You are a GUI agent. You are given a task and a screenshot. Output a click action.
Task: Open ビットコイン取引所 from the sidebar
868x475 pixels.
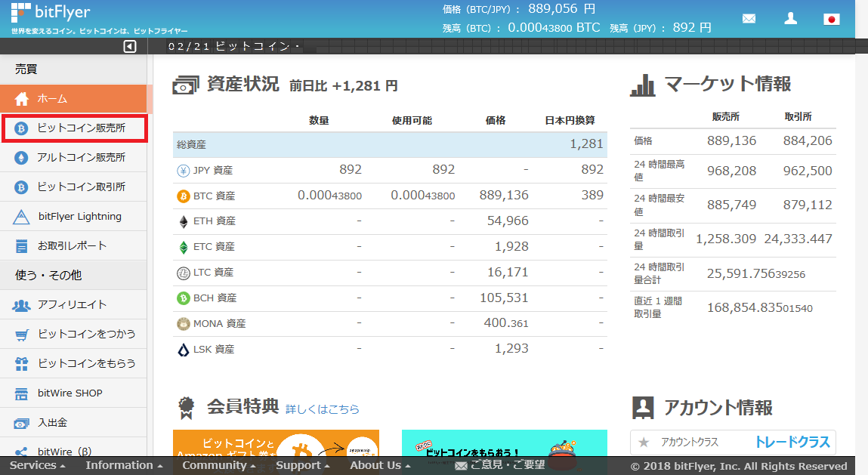click(73, 187)
